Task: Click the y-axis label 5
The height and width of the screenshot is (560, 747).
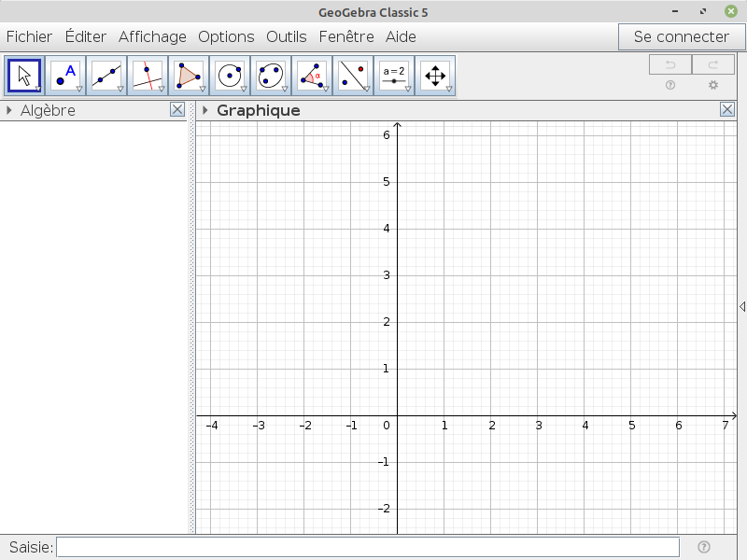Action: [x=387, y=181]
